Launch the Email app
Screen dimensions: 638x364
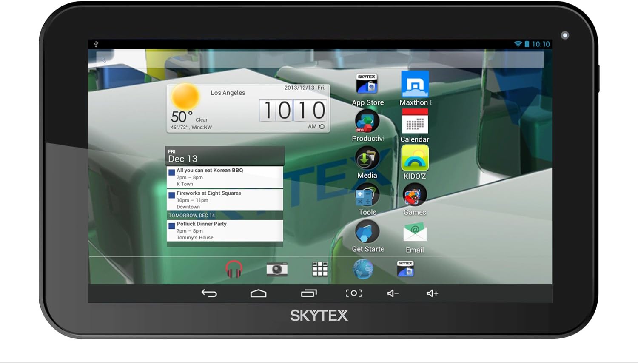[x=415, y=233]
